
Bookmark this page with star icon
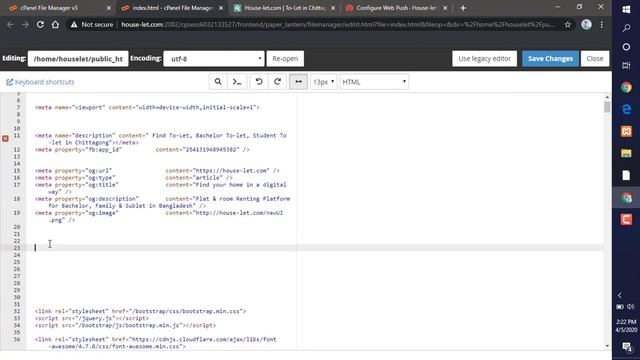pyautogui.click(x=567, y=24)
